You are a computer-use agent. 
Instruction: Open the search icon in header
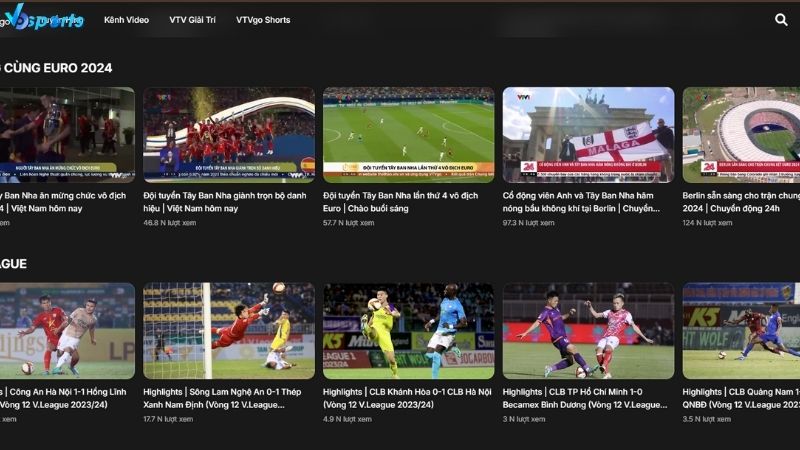(x=781, y=20)
